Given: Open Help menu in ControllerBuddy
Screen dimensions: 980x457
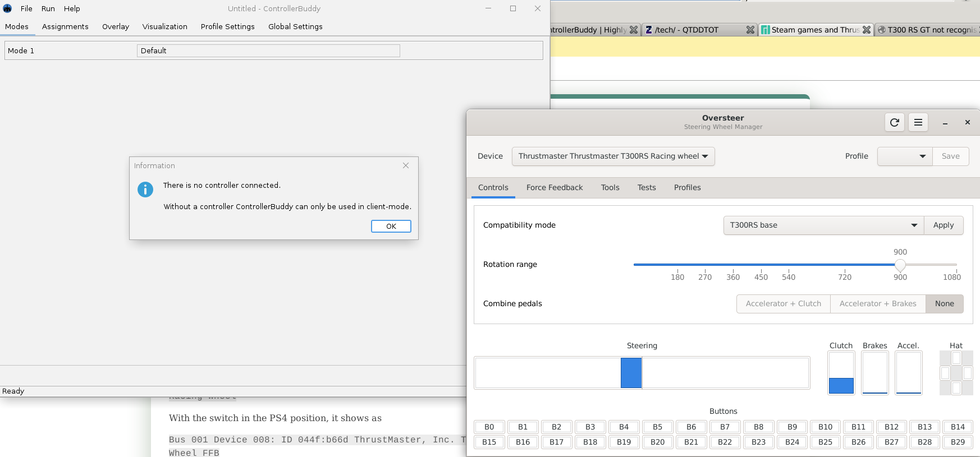Looking at the screenshot, I should [72, 8].
